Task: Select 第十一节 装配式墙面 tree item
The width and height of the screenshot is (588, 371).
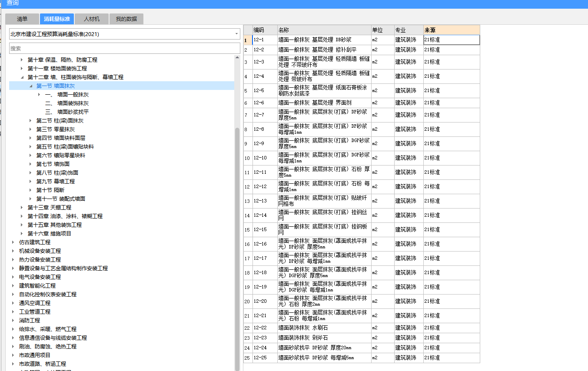Action: (61, 199)
